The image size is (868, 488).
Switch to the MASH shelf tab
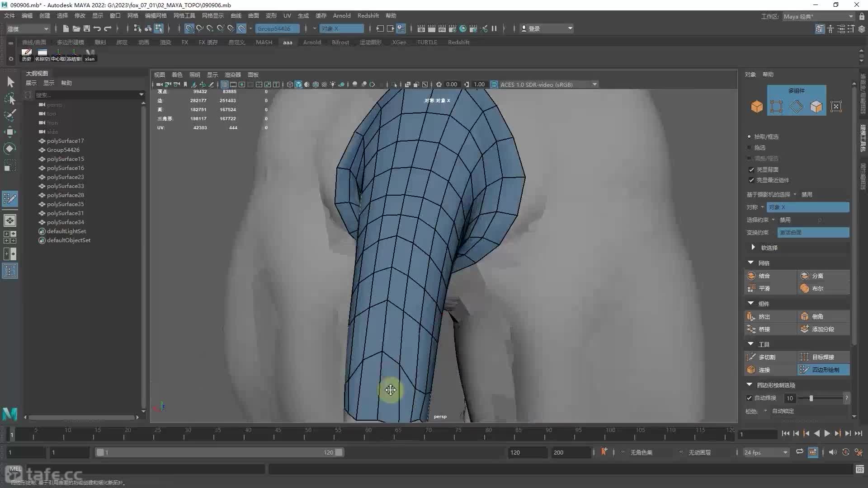coord(264,42)
